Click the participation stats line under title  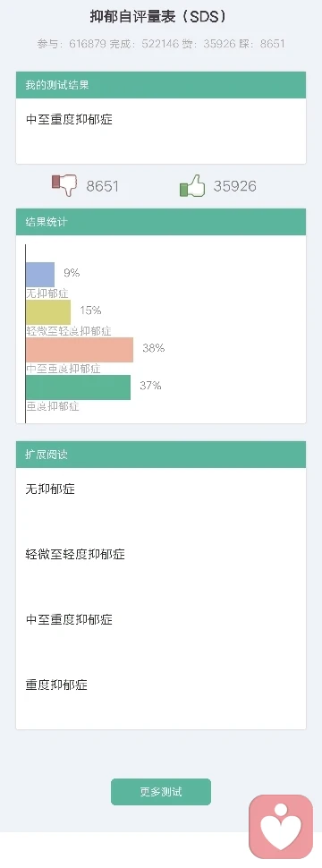pyautogui.click(x=161, y=44)
